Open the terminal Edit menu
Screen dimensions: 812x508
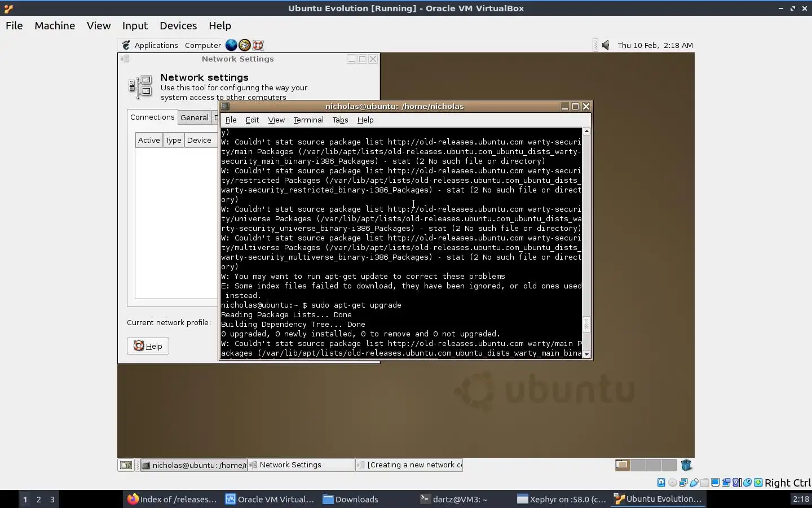(x=252, y=120)
